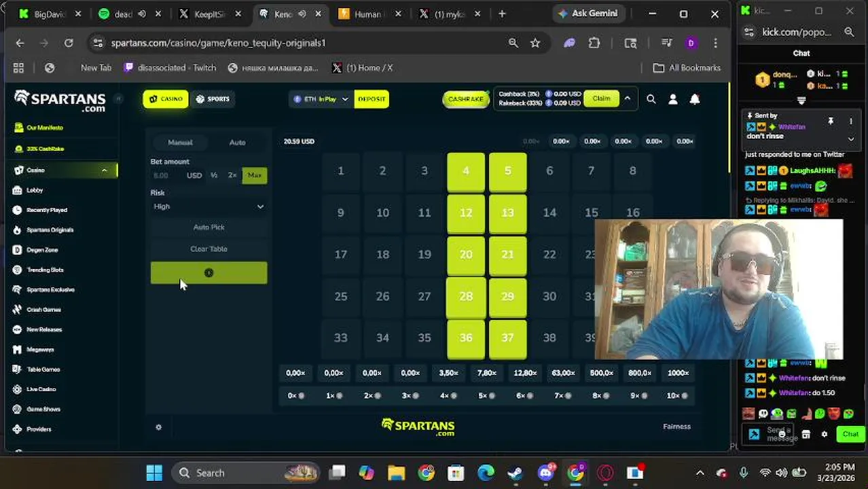The height and width of the screenshot is (489, 868).
Task: Expand the pinned message chevron in chat
Action: 851,139
